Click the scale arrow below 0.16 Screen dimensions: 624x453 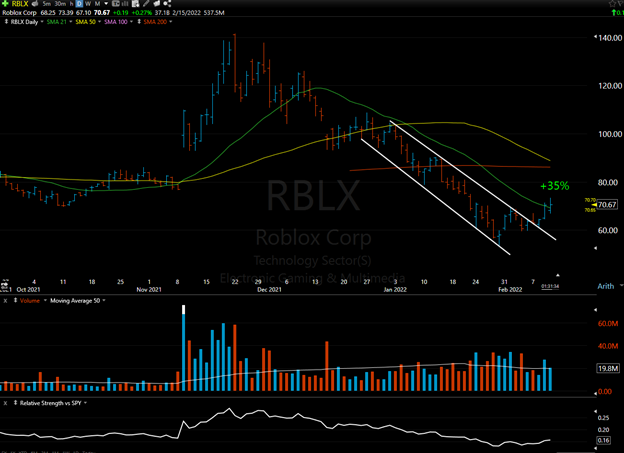tap(595, 449)
